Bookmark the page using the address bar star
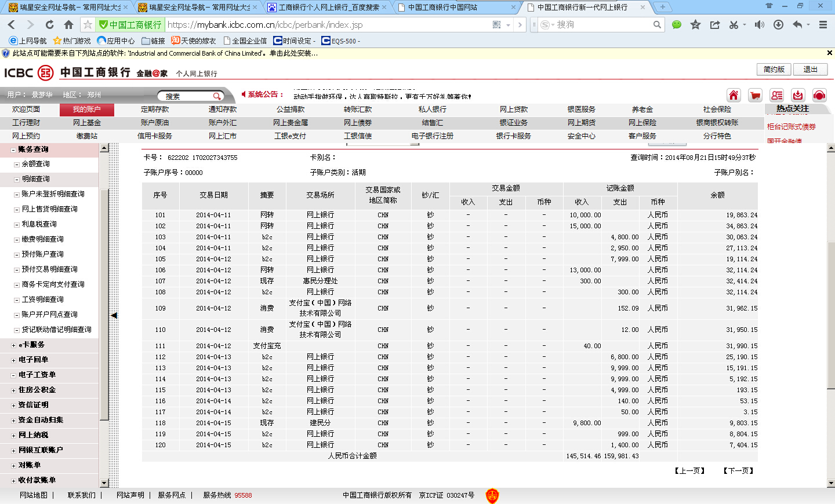The width and height of the screenshot is (835, 504). [88, 25]
